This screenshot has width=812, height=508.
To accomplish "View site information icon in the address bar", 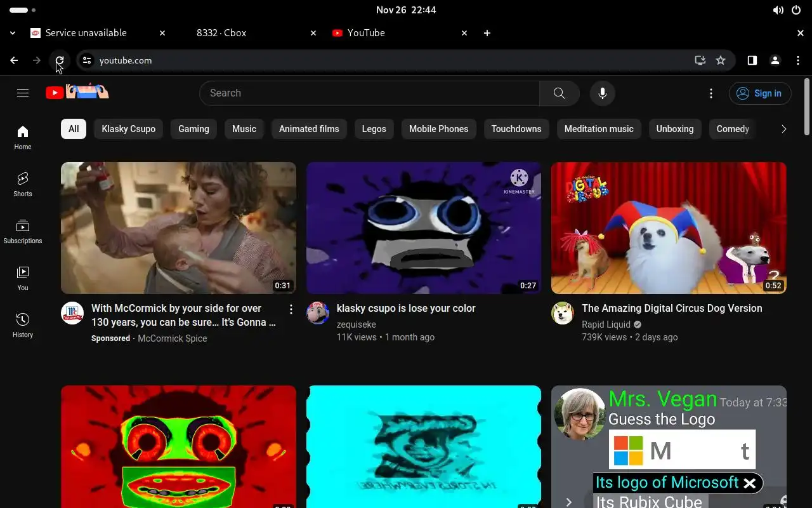I will 87,60.
